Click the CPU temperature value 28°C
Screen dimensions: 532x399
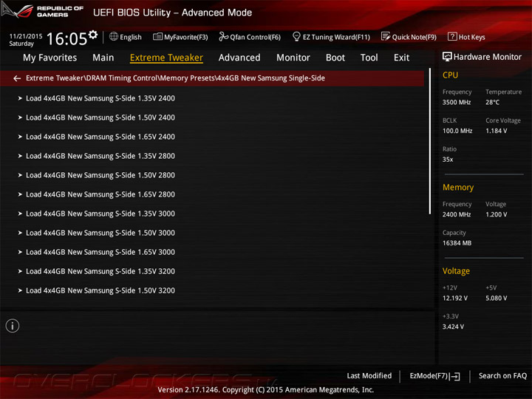click(x=492, y=102)
